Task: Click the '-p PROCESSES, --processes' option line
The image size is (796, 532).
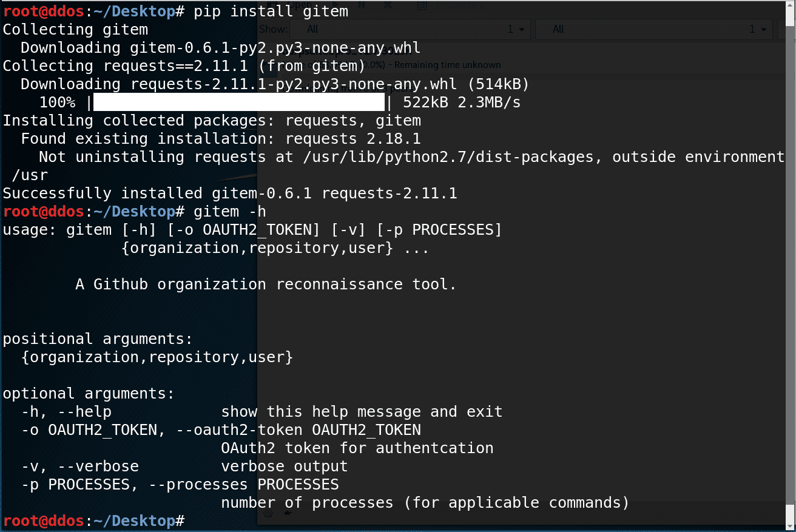Action: [180, 485]
